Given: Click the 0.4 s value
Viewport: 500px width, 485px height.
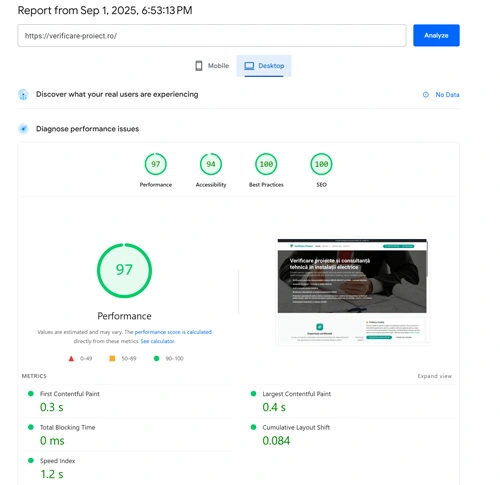Looking at the screenshot, I should tap(274, 407).
